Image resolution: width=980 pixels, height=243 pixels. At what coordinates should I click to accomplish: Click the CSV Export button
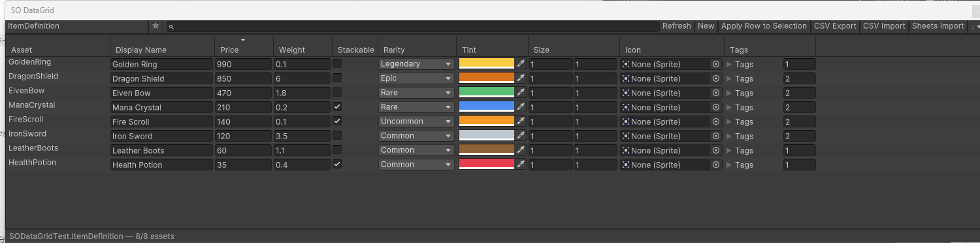coord(834,26)
